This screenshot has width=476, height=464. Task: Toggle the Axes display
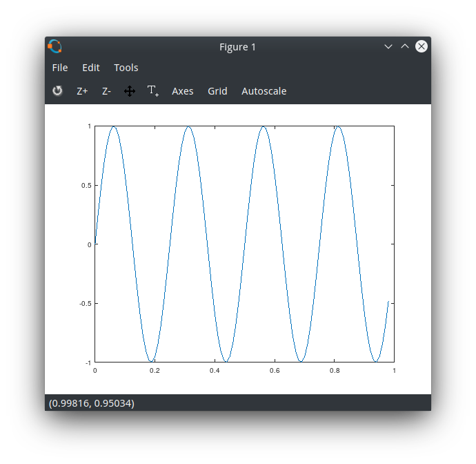coord(183,91)
